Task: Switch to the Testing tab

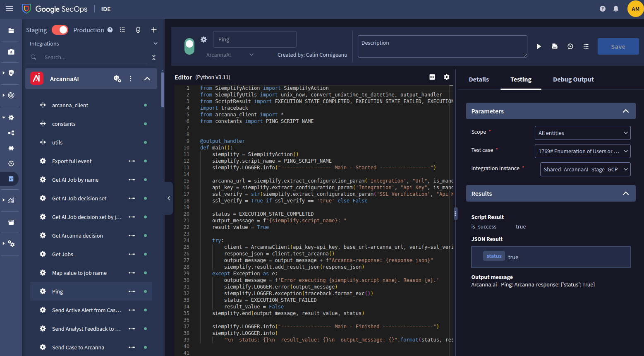Action: click(x=521, y=79)
